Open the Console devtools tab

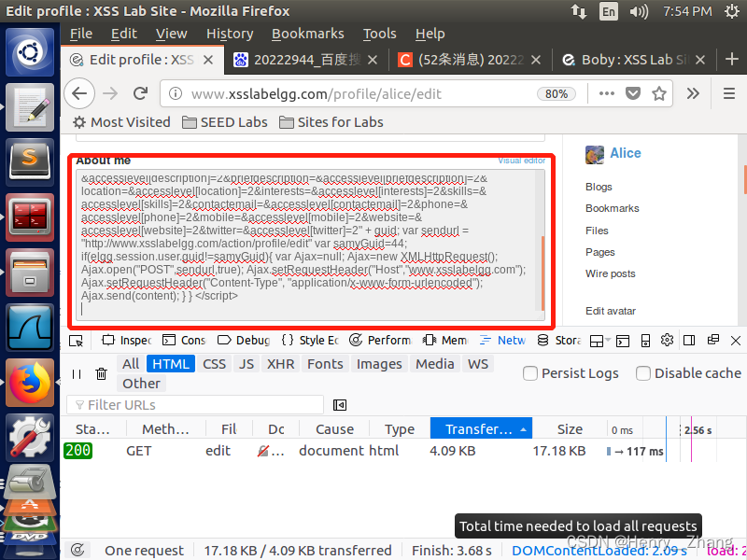pos(184,341)
